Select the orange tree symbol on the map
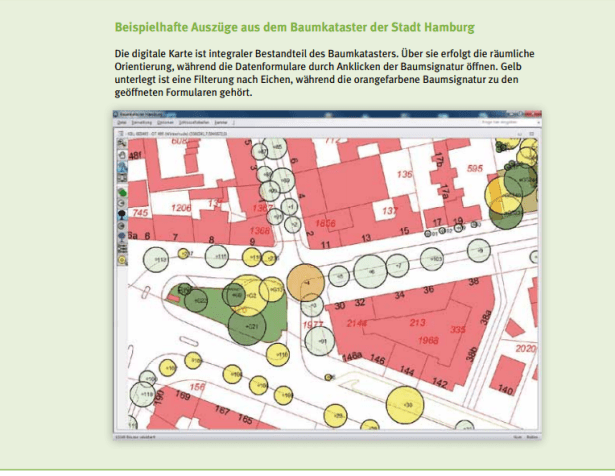615x476 pixels. 307,283
